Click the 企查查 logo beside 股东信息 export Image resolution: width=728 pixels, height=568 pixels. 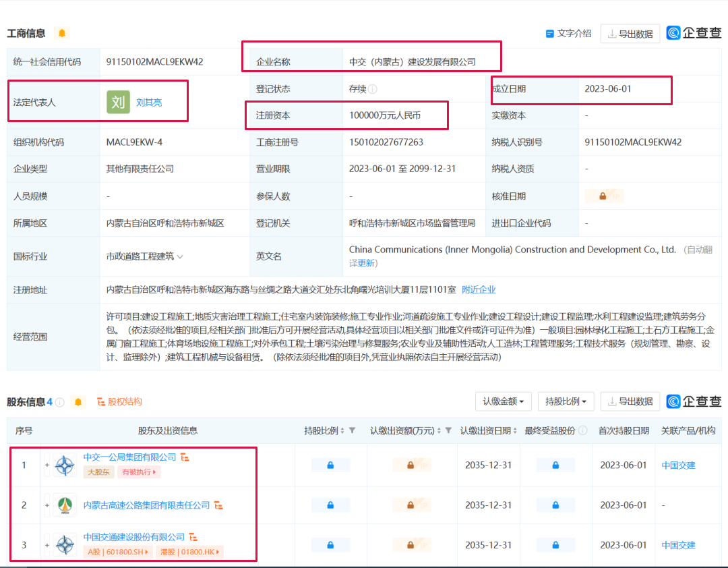694,401
